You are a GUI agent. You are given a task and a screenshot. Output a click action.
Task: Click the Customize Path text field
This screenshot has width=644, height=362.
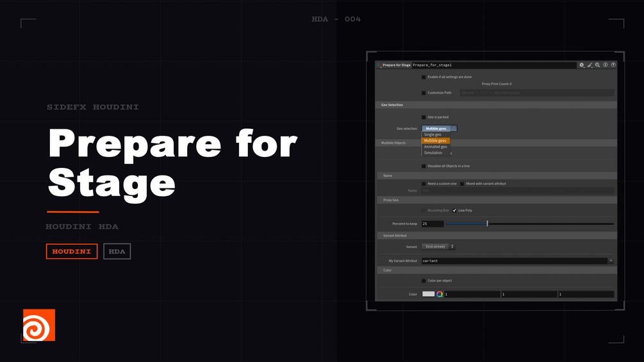click(x=537, y=93)
